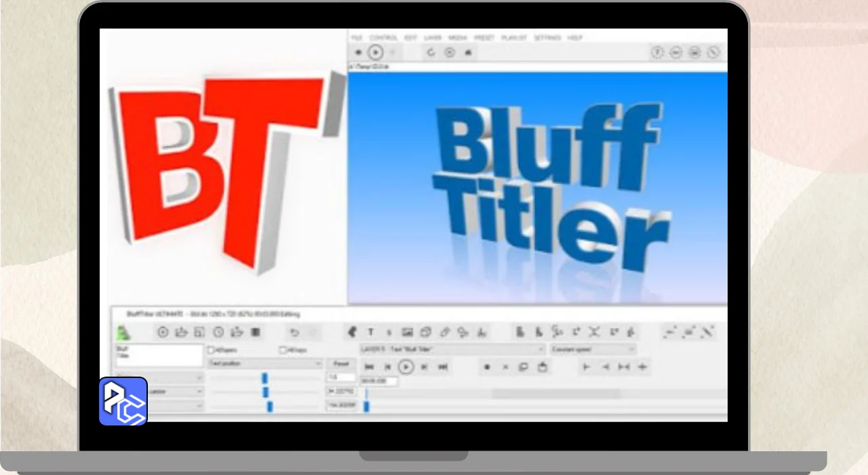Jump to the end of the timeline
The image size is (868, 475).
click(x=443, y=367)
